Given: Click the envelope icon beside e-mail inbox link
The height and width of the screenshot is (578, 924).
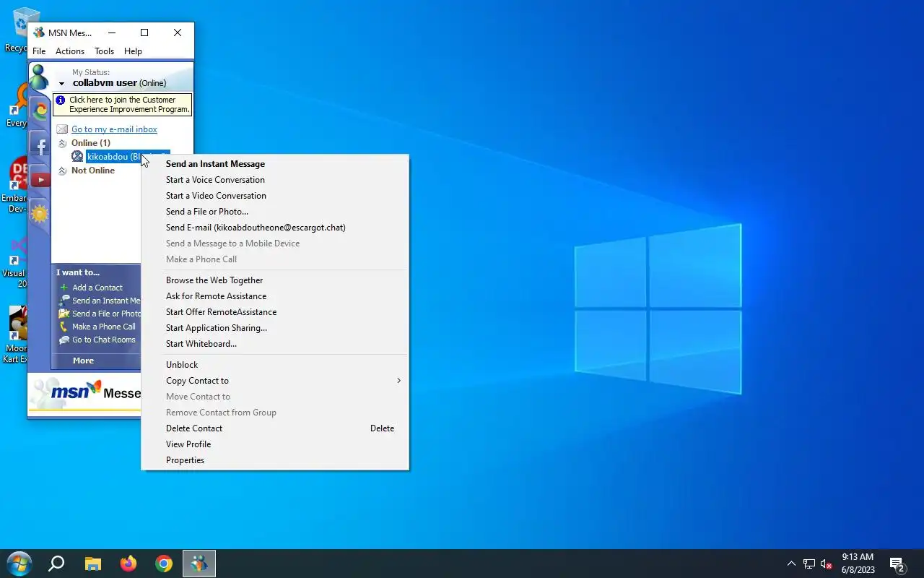Looking at the screenshot, I should pos(62,129).
